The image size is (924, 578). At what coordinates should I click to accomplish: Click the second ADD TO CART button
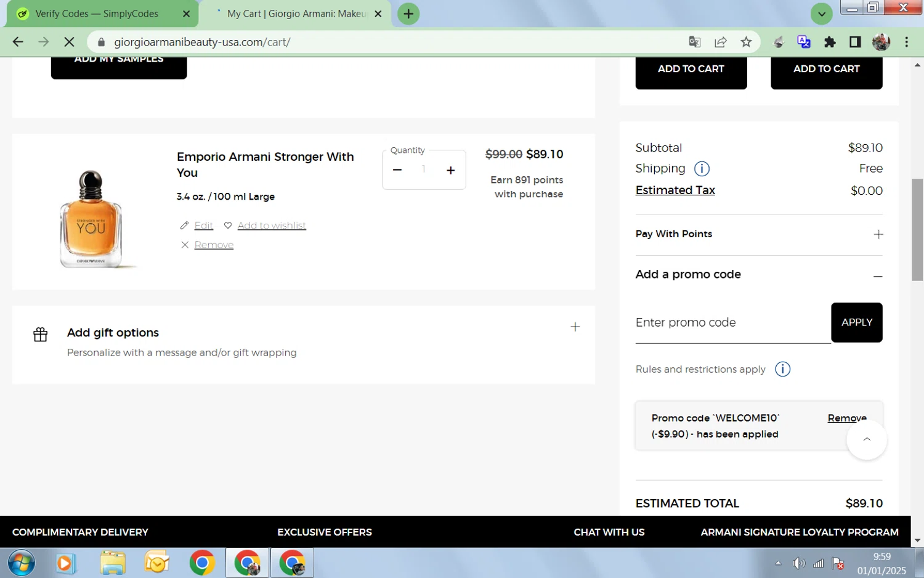point(827,73)
